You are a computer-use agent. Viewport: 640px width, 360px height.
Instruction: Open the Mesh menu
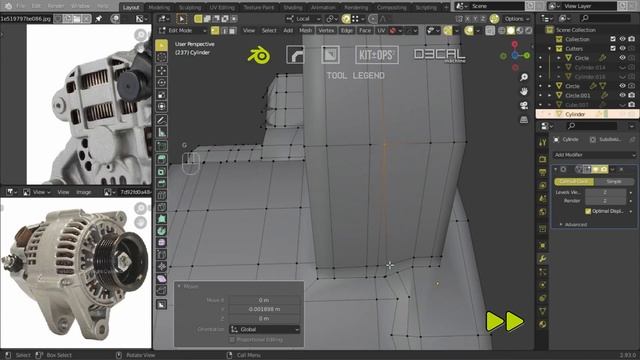click(x=305, y=31)
